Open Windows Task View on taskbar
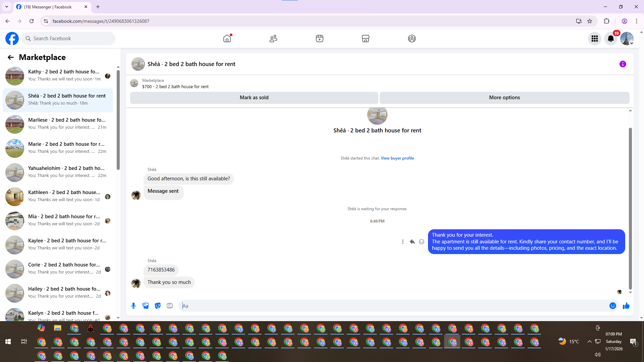 [24, 342]
